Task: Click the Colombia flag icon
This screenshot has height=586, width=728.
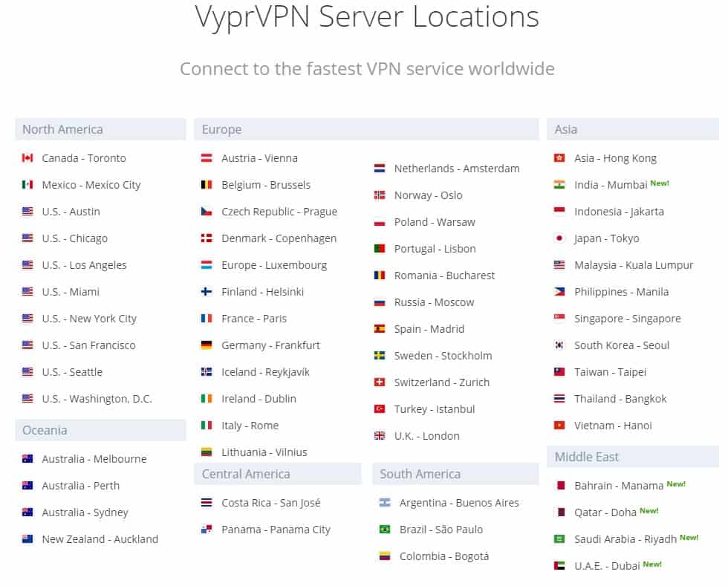Action: point(385,556)
